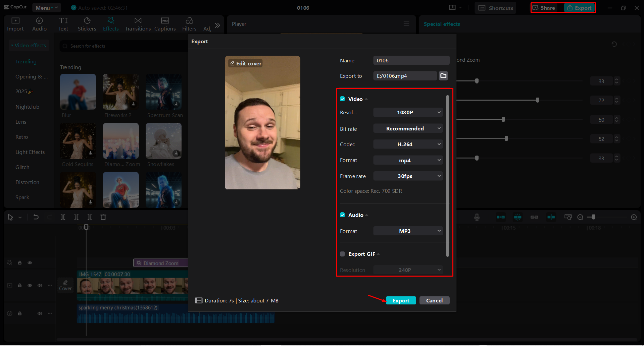The height and width of the screenshot is (346, 644).
Task: Select the Audio panel icon
Action: pyautogui.click(x=39, y=23)
